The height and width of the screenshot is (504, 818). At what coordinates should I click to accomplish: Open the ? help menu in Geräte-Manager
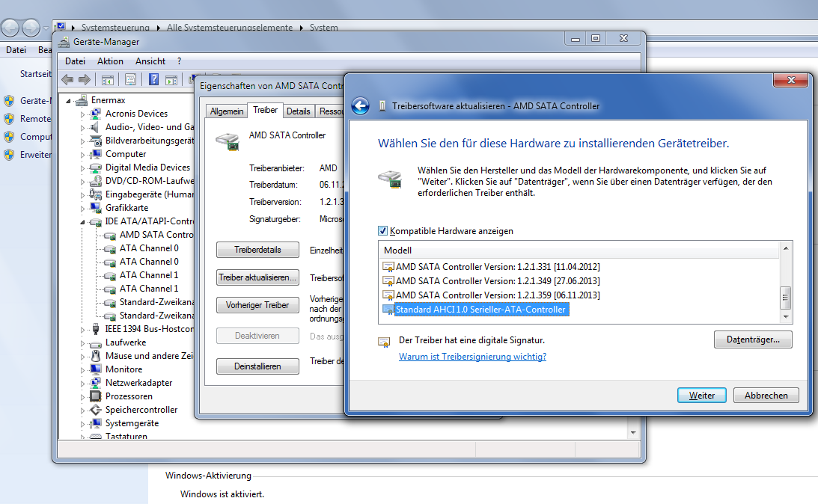180,61
